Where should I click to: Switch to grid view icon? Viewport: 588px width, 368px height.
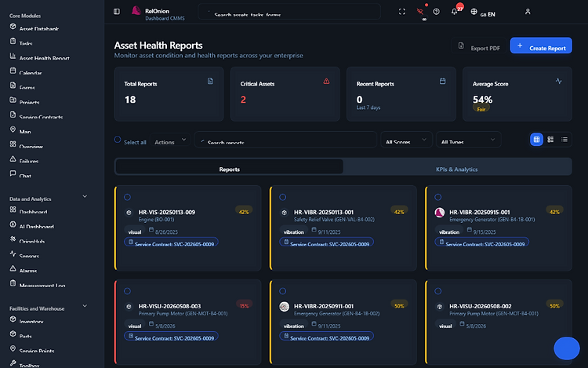(x=536, y=140)
